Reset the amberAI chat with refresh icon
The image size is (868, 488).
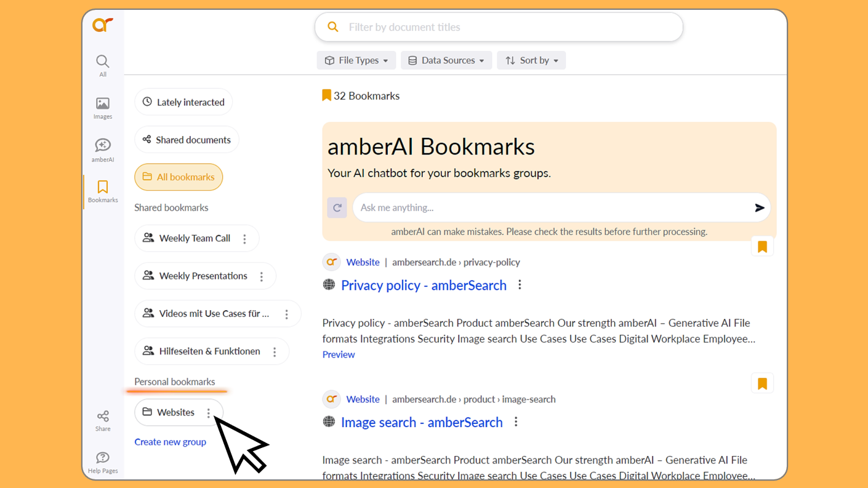pos(337,208)
